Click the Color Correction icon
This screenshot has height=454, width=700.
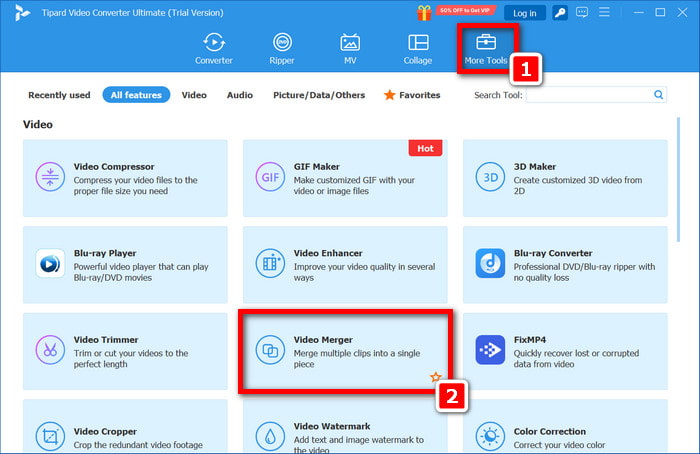click(x=490, y=437)
